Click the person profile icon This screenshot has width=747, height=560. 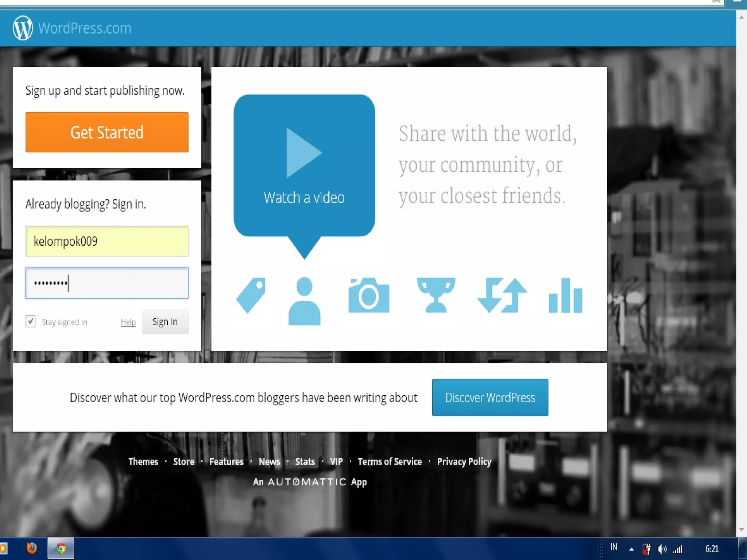pyautogui.click(x=304, y=301)
